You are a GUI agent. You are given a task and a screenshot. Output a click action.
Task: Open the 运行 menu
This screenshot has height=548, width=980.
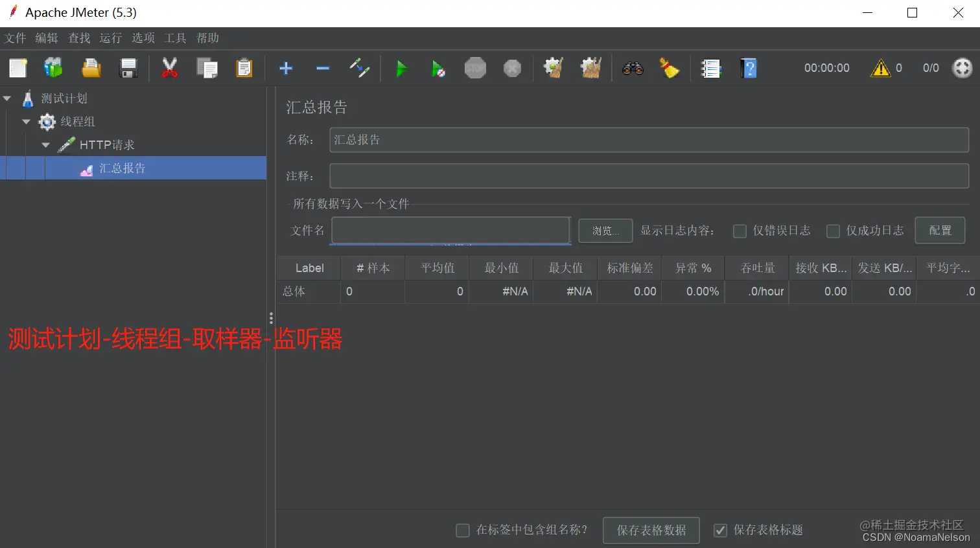[x=110, y=38]
